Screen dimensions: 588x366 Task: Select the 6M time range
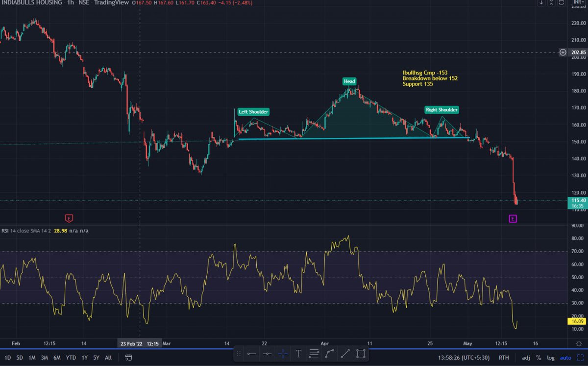click(58, 358)
